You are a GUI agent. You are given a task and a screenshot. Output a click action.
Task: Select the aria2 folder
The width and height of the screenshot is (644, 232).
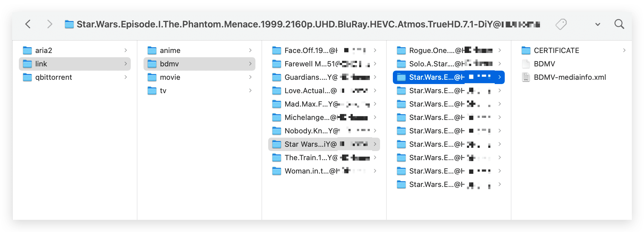[x=43, y=51]
